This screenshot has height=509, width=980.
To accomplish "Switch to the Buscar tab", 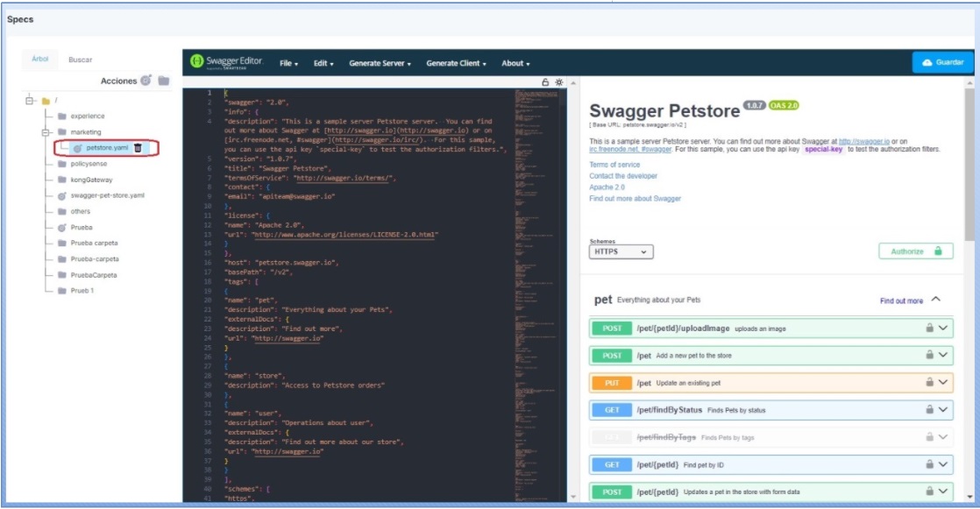I will click(x=81, y=60).
